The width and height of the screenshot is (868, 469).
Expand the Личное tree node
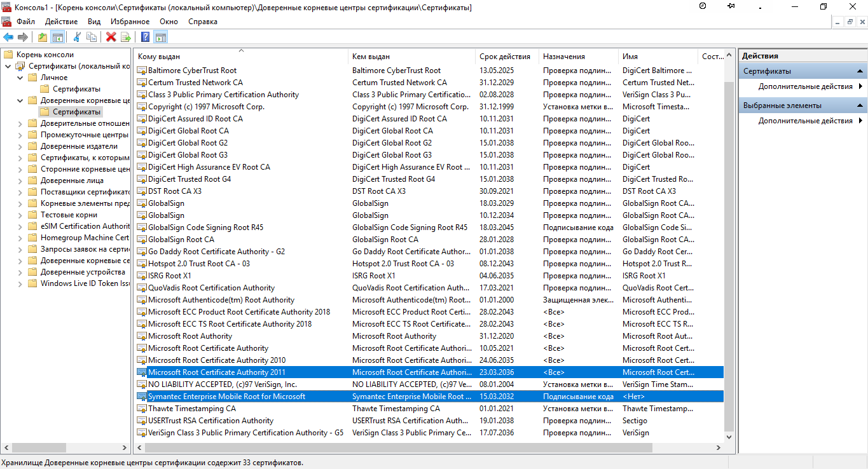18,77
